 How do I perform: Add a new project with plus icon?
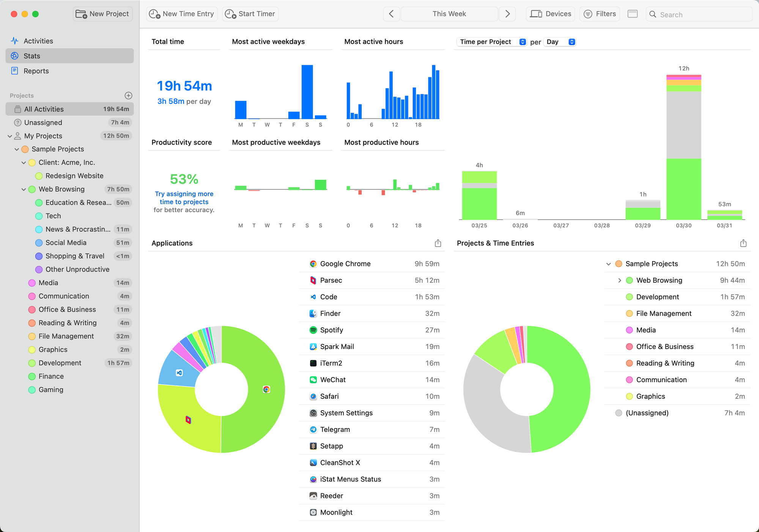tap(128, 96)
